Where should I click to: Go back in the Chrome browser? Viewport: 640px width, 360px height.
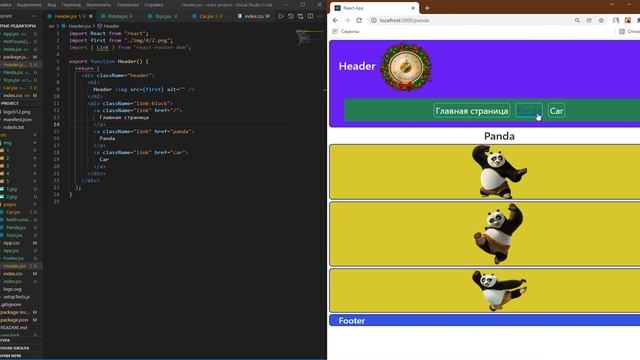(336, 20)
